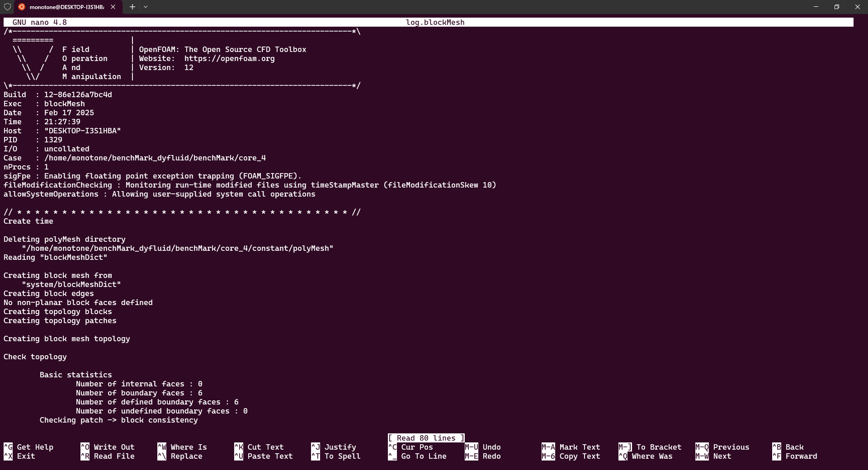868x470 pixels.
Task: Minimize the terminal window
Action: click(816, 7)
